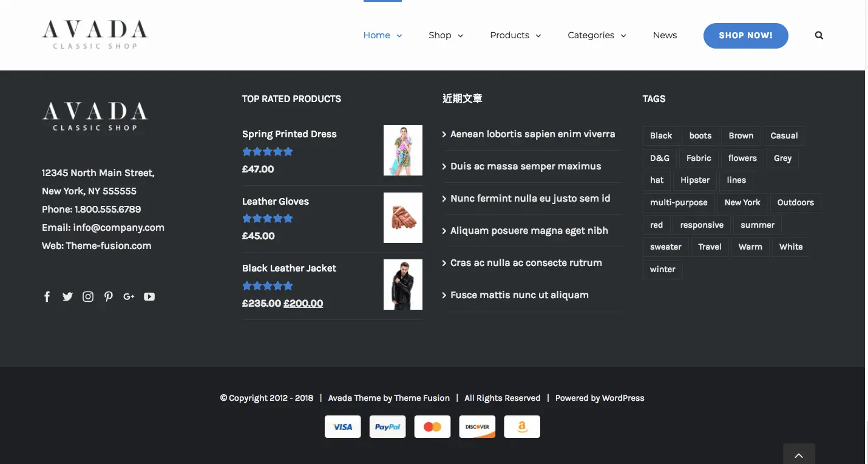Open post 'Aliquam posuere magna eget nibh'
The width and height of the screenshot is (868, 464).
pos(529,231)
